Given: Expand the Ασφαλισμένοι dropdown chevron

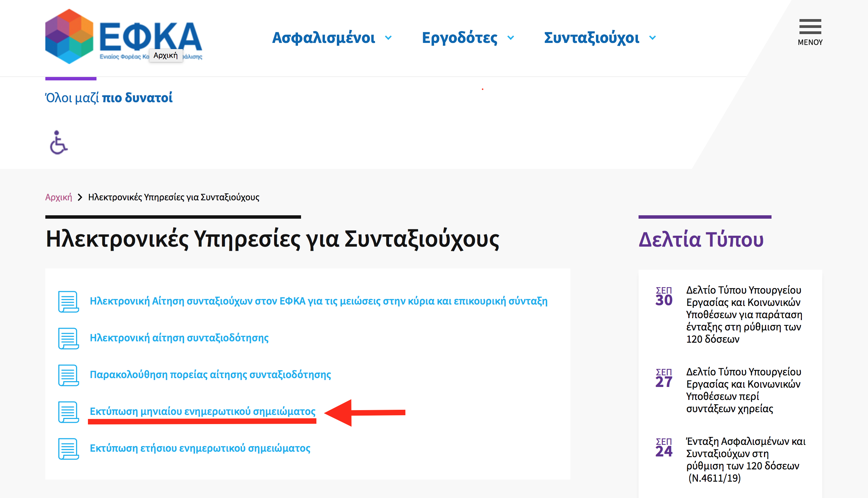Looking at the screenshot, I should [388, 37].
